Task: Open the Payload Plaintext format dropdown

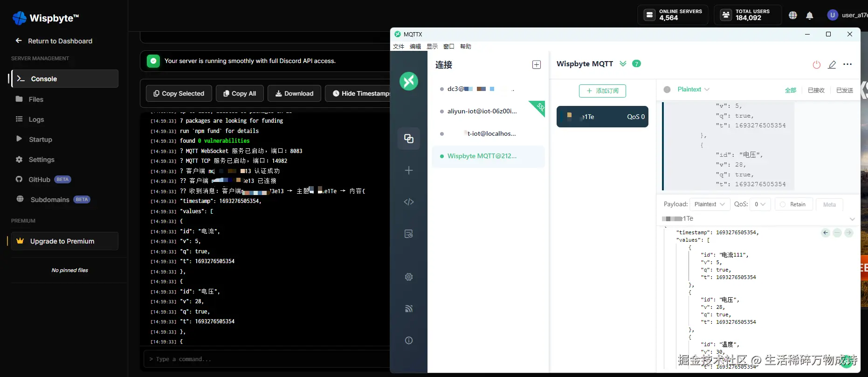Action: tap(709, 204)
